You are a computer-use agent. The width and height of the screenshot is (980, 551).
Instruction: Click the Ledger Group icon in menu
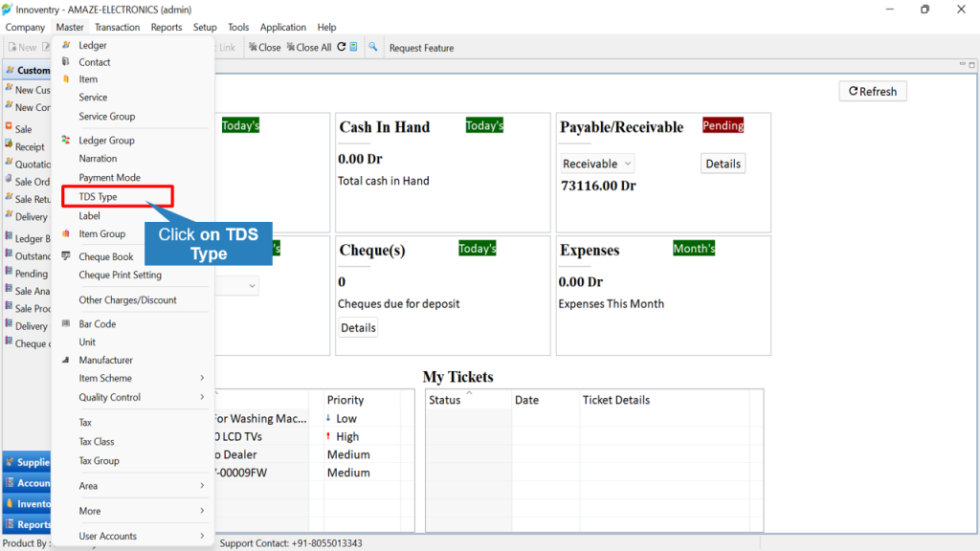[x=66, y=140]
